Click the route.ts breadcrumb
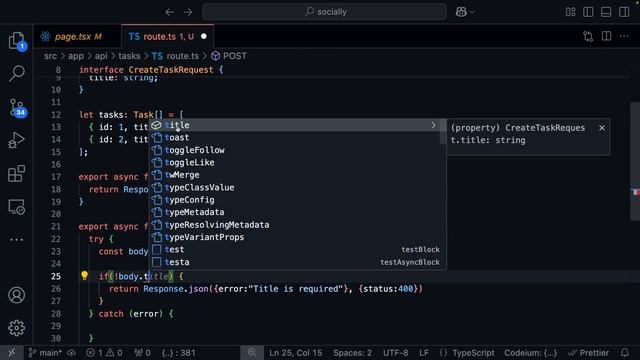Screen dimensions: 640x360 tap(176, 56)
